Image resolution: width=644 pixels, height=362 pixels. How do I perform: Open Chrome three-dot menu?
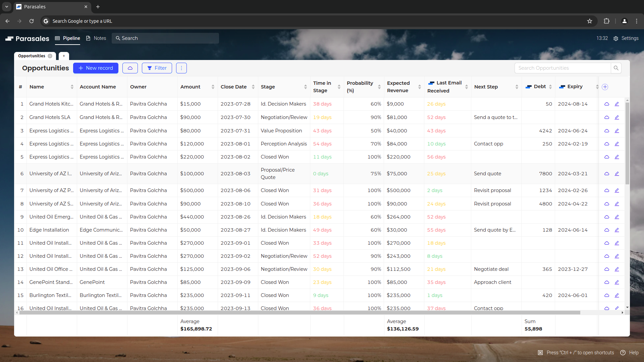[637, 21]
